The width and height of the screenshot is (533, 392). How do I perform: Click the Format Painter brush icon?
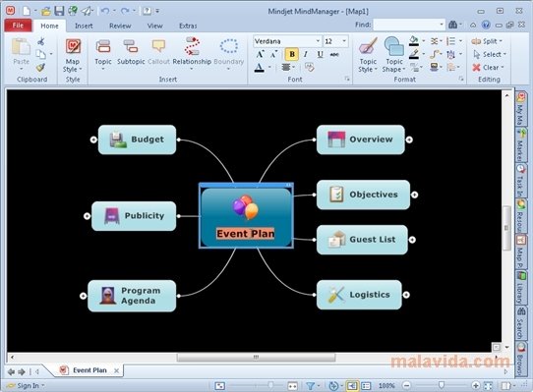tap(40, 67)
